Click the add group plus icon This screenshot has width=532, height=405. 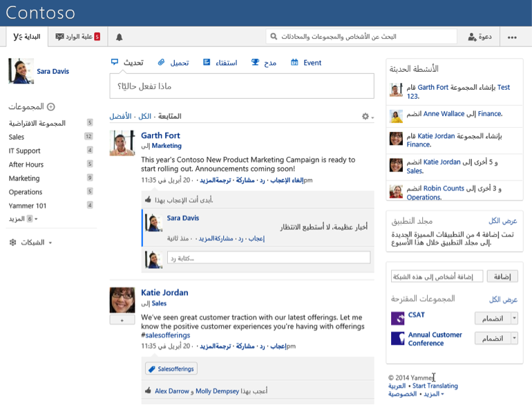(x=51, y=106)
